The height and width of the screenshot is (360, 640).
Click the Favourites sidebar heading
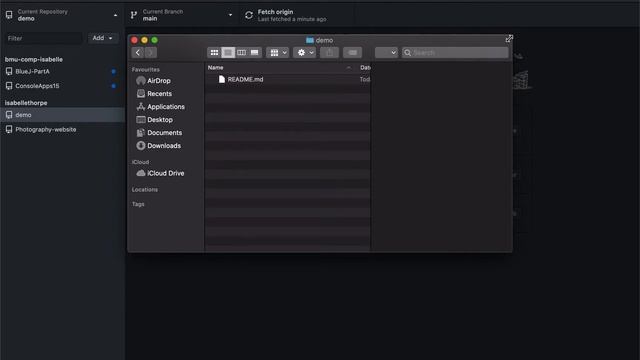pos(146,70)
